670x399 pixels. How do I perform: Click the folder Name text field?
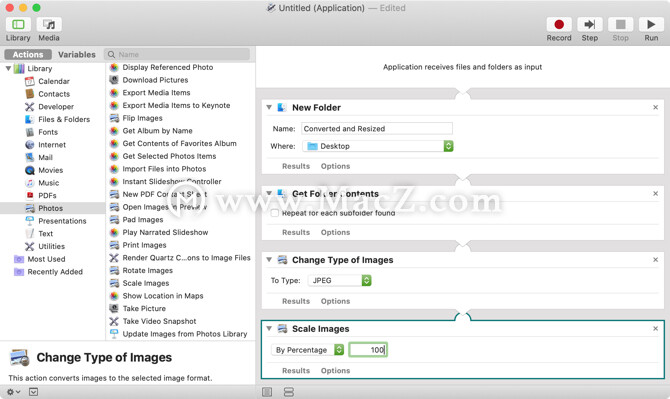click(376, 129)
